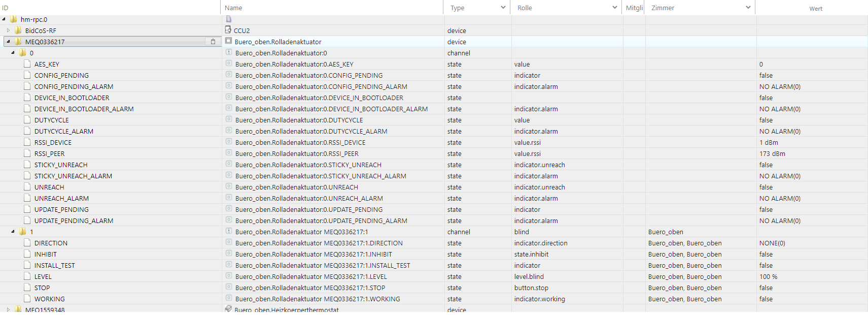Click the '1 dBm' RSSI_DEVICE value
Screen dimensions: 868x315
pos(769,142)
